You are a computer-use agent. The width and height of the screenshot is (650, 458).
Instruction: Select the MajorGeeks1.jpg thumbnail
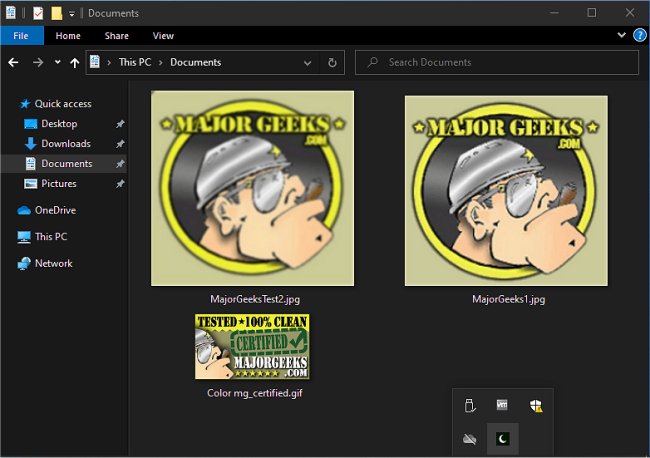point(506,191)
